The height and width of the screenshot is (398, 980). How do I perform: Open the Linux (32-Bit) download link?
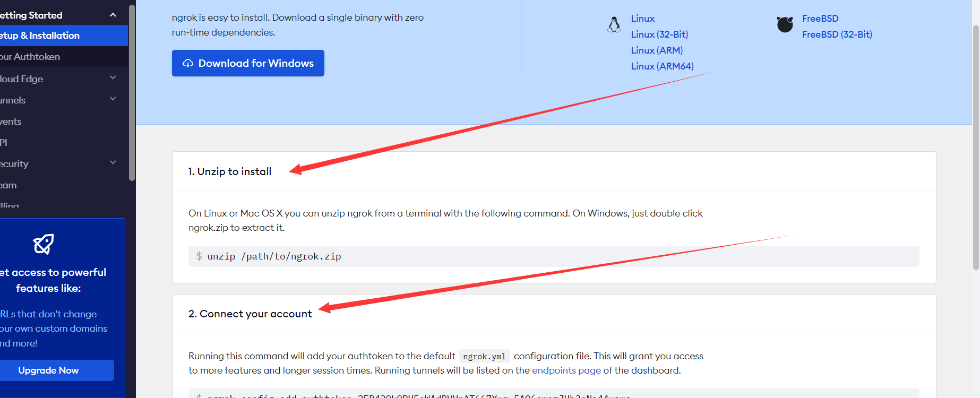click(x=659, y=34)
